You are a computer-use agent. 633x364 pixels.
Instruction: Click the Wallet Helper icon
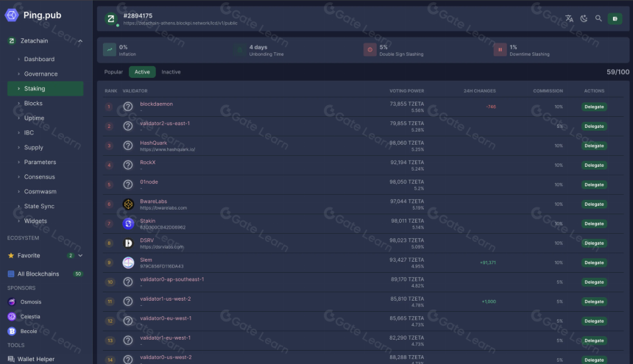[11, 359]
